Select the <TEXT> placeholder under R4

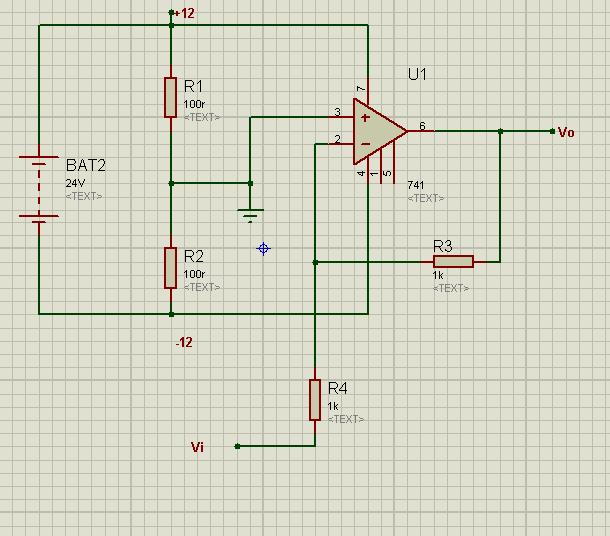(345, 419)
